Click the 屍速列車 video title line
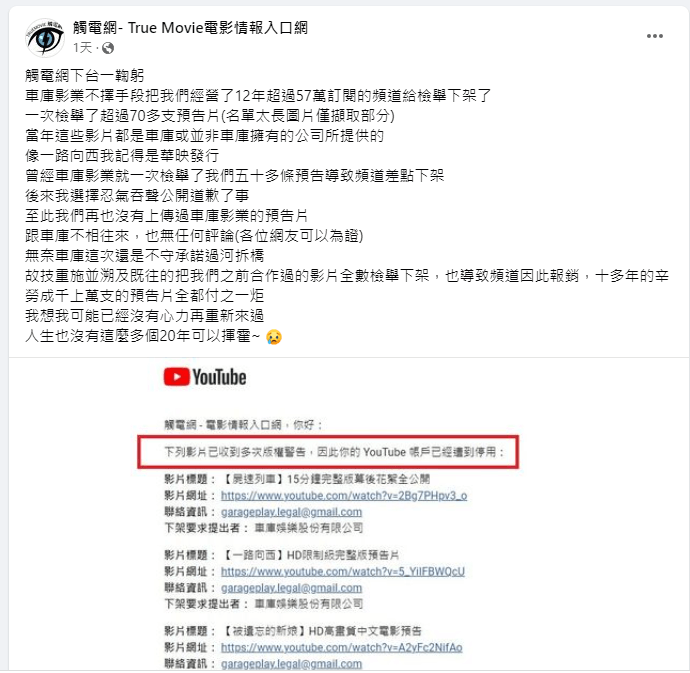Screen dimensions: 690x673 pos(297,479)
